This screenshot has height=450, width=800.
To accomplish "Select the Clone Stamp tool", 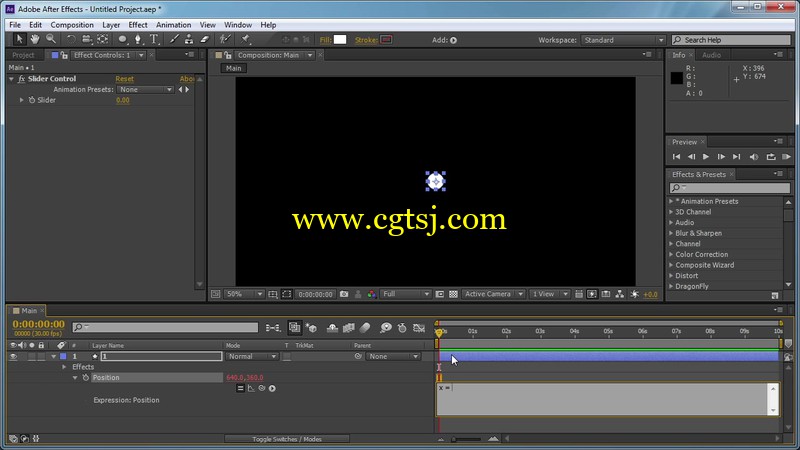I will tap(189, 39).
